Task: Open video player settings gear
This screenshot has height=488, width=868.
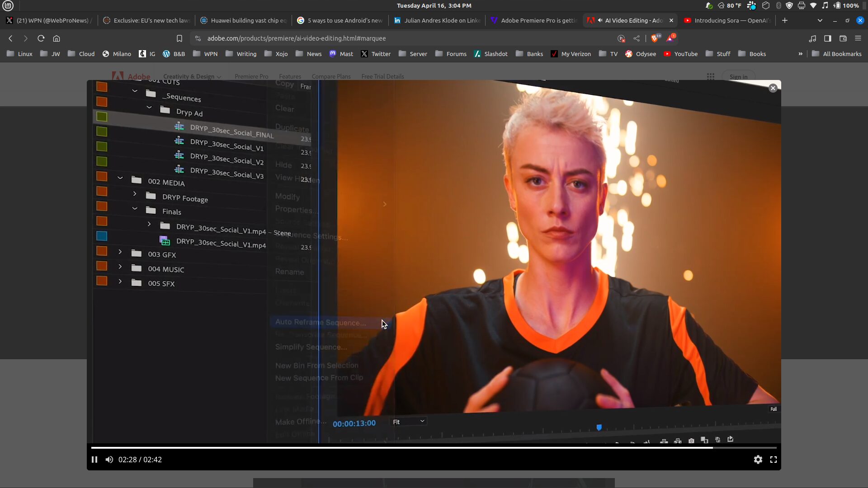Action: pos(758,460)
